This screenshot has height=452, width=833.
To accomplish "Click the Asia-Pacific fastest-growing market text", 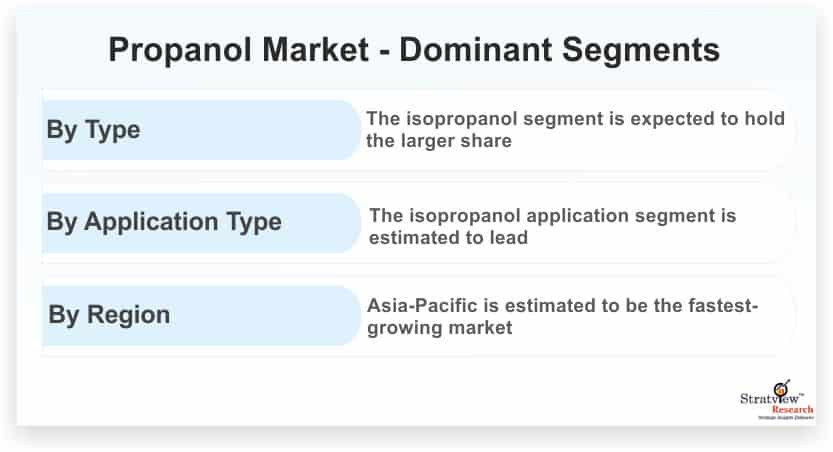I will pos(562,317).
